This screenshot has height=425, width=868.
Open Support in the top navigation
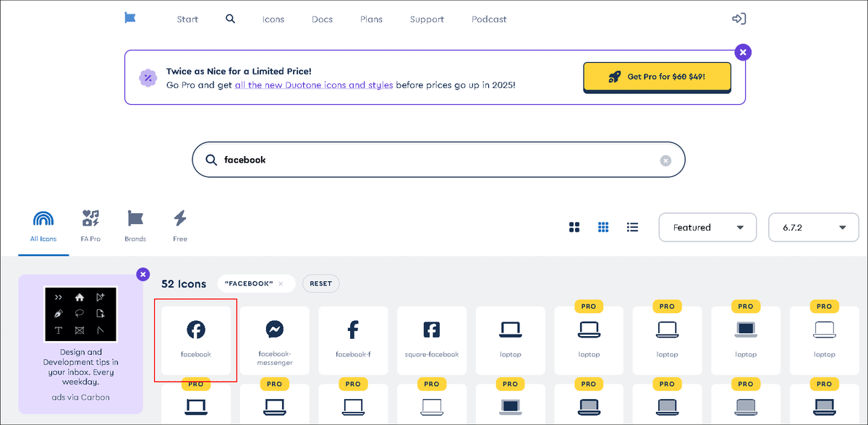(427, 20)
